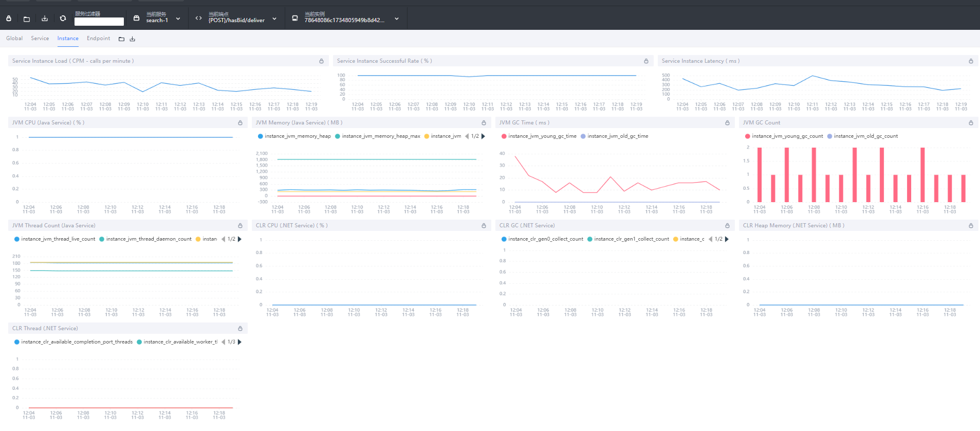Click export icon next to Endpoint tab
The image size is (980, 431).
click(132, 39)
